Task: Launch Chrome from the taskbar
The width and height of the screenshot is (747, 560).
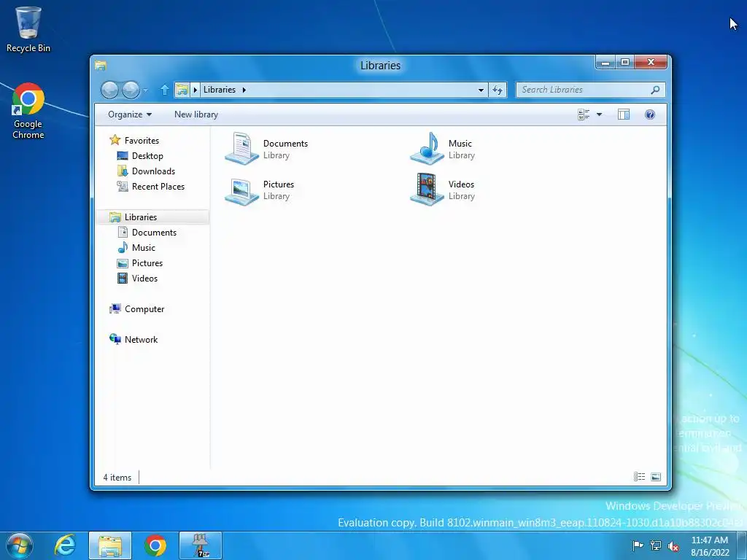Action: coord(155,545)
